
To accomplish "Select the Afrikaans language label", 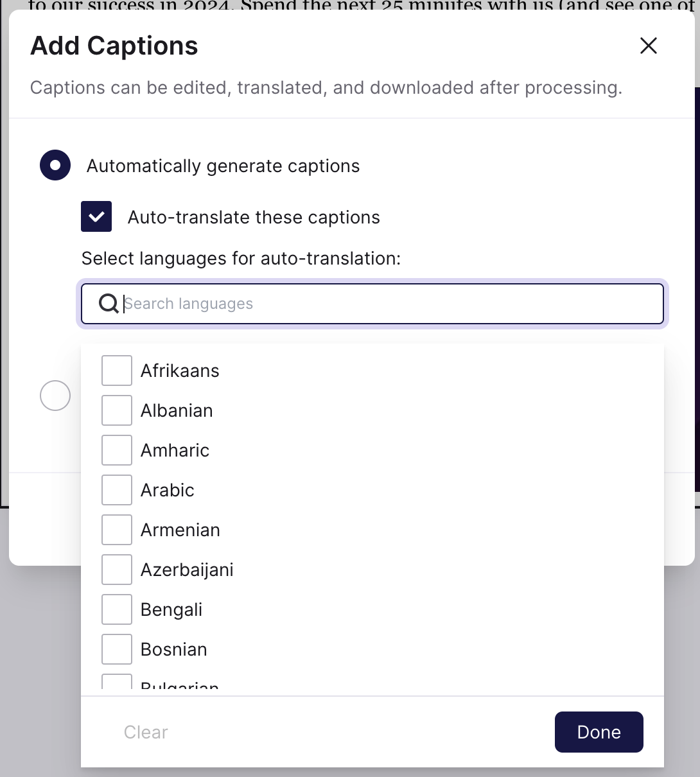I will pos(180,371).
